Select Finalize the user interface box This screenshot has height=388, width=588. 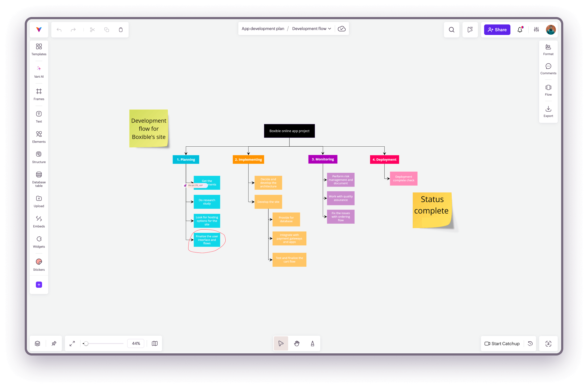[x=207, y=240]
